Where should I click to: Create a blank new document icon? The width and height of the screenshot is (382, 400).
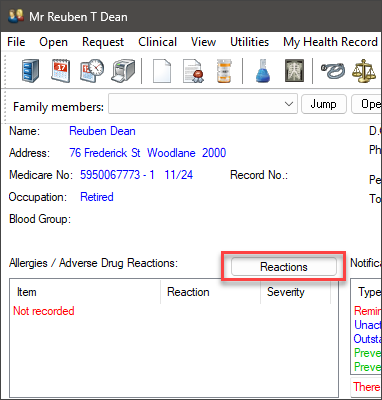162,71
